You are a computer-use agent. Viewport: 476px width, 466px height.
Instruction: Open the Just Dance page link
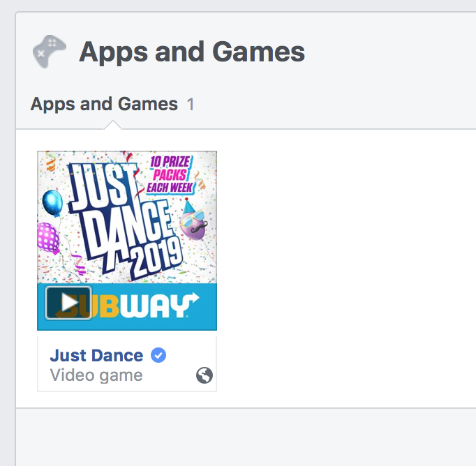point(96,355)
